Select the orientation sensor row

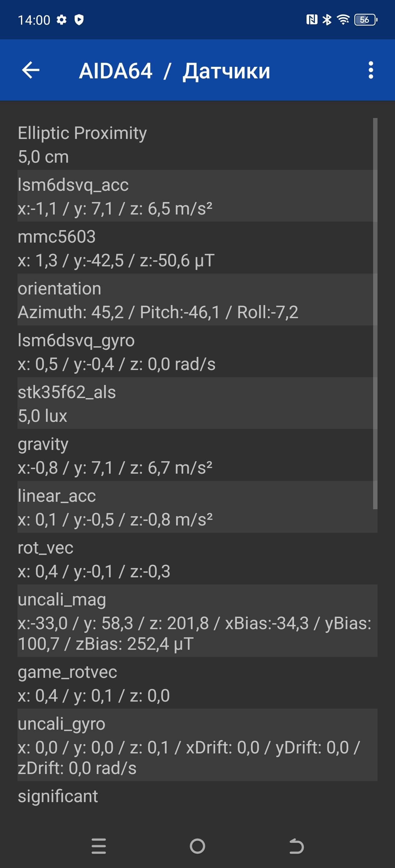(x=196, y=300)
